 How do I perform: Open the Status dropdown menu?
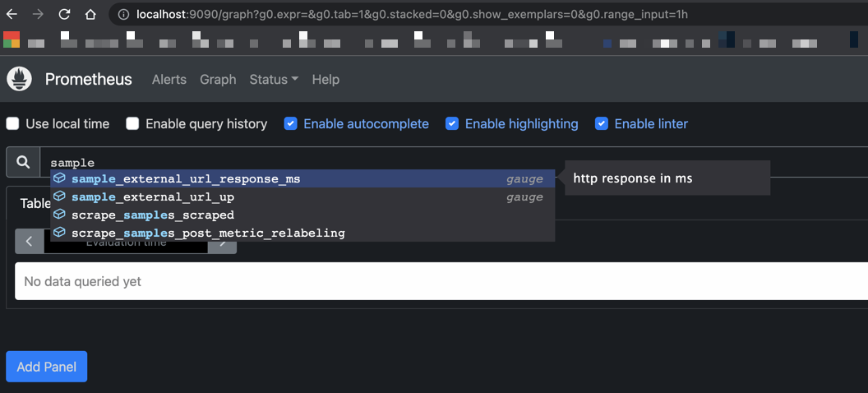click(274, 79)
